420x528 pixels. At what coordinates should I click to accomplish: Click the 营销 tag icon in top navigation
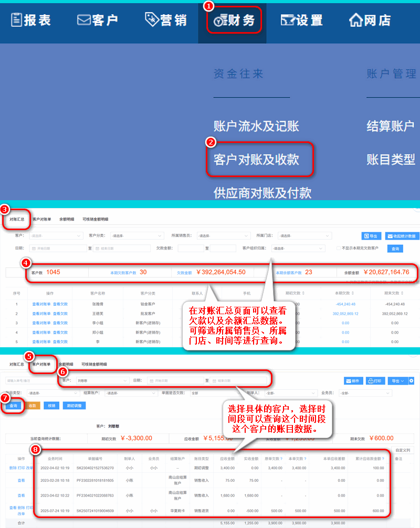pyautogui.click(x=152, y=19)
